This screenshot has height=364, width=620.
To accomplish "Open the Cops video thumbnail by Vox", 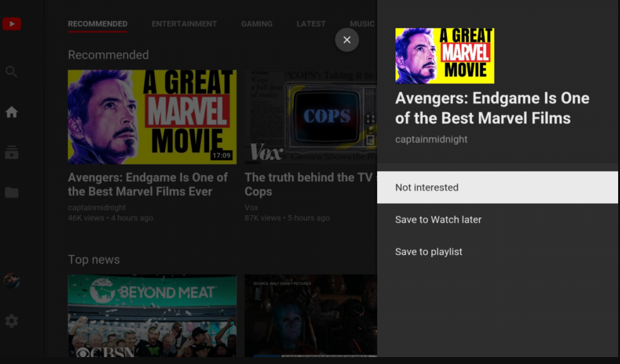I will pyautogui.click(x=311, y=117).
